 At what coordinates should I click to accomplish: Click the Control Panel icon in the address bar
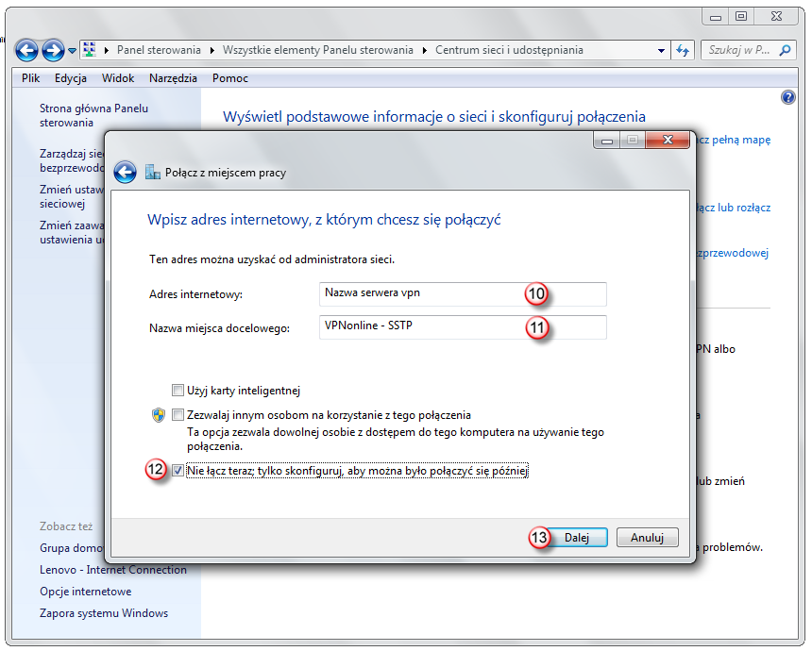click(x=90, y=50)
